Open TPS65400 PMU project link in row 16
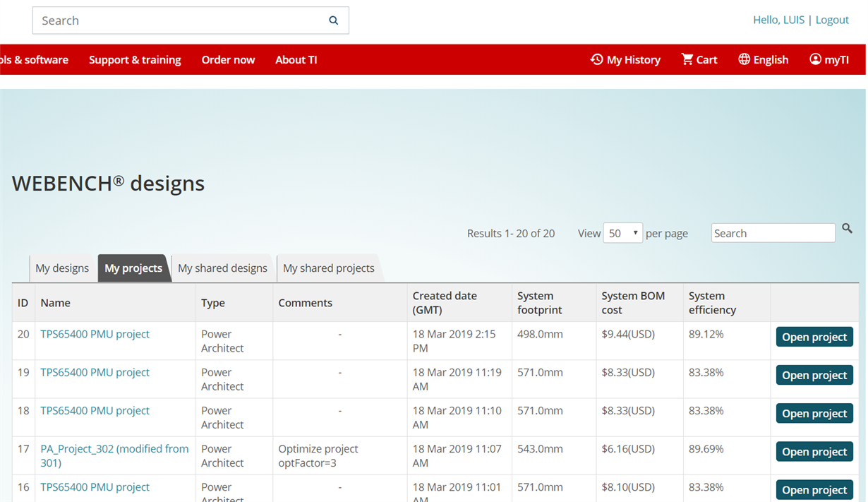 pos(95,486)
